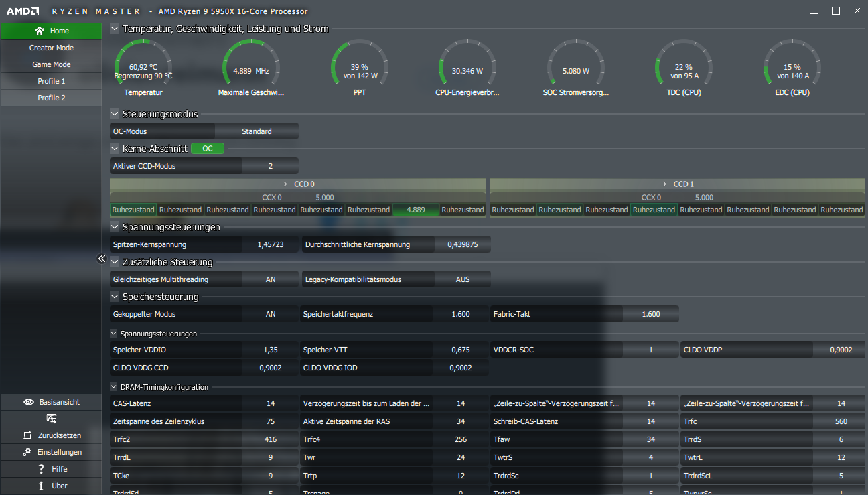Collapse the Speichersteuerung section

pos(115,297)
